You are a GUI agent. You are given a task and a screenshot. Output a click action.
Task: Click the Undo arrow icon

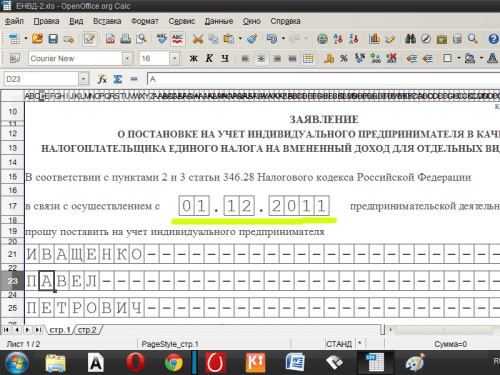pos(272,39)
